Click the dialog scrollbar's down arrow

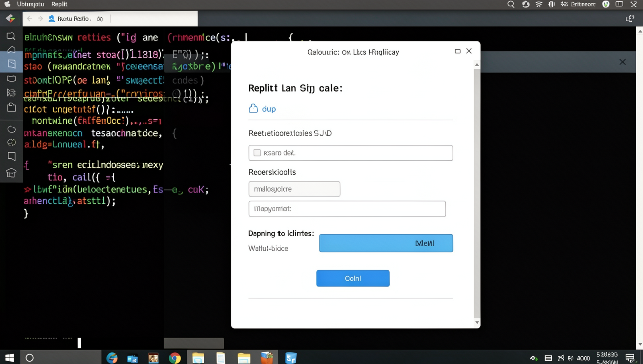[477, 322]
